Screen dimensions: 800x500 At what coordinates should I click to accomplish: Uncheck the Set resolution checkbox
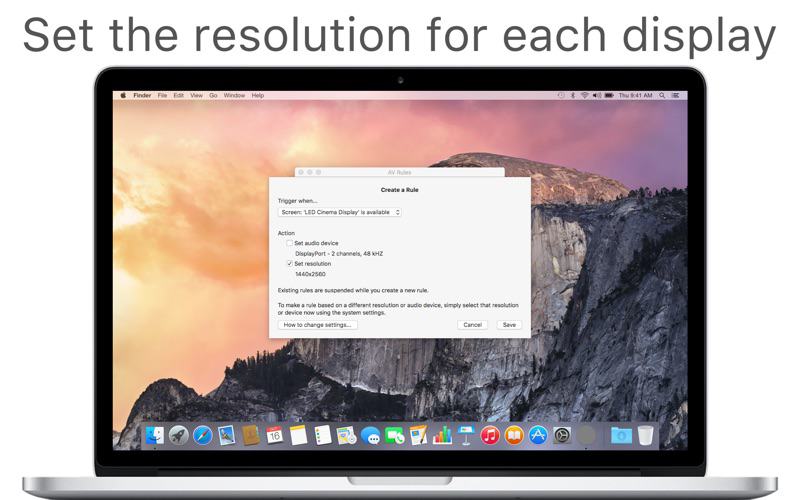(289, 264)
